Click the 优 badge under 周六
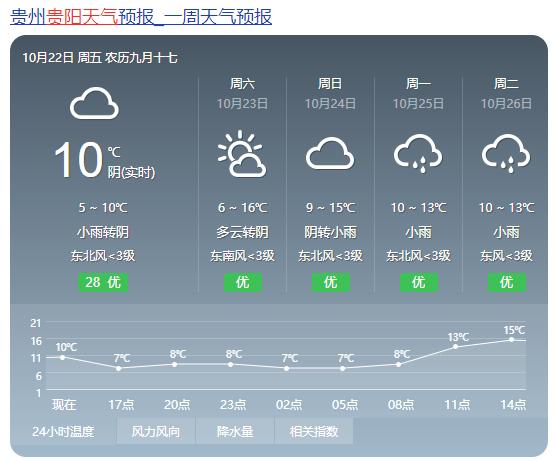The image size is (554, 461). point(243,282)
